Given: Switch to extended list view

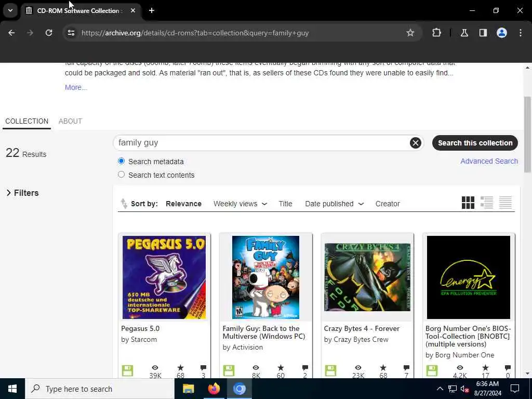Looking at the screenshot, I should [486, 203].
